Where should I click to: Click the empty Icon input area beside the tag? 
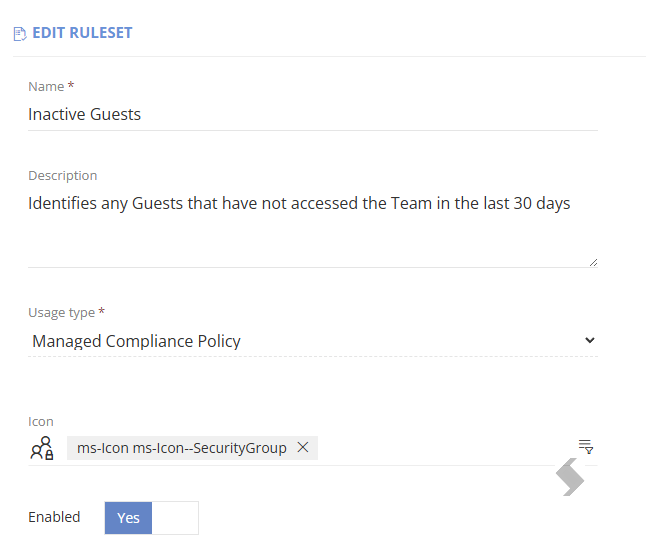447,448
